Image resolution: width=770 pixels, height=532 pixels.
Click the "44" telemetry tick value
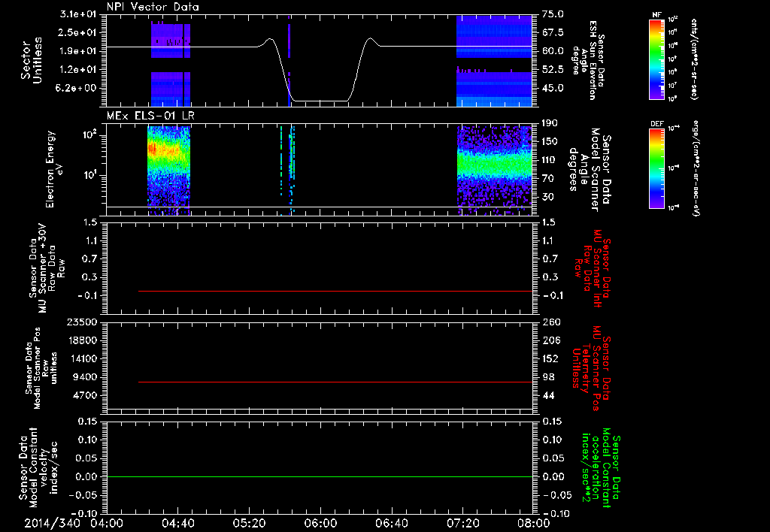pos(548,395)
